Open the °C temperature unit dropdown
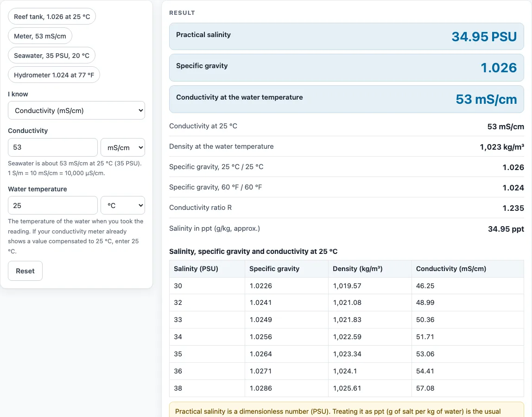The width and height of the screenshot is (532, 417). click(x=123, y=205)
